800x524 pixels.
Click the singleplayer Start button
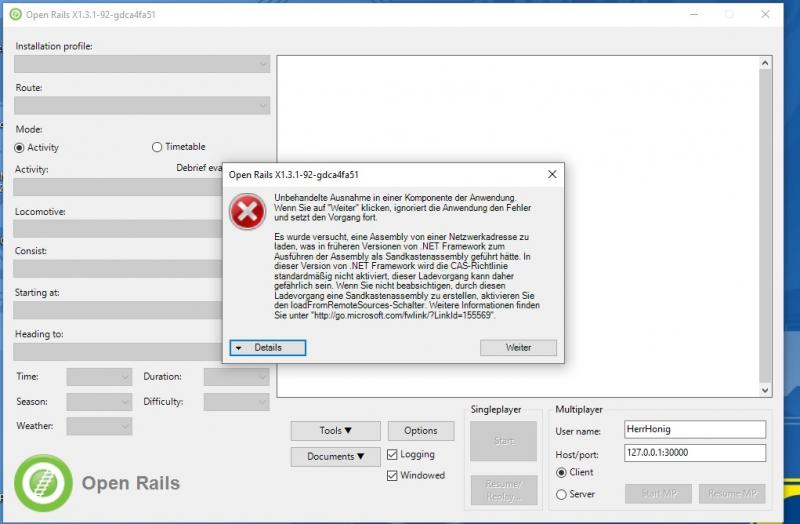[504, 441]
